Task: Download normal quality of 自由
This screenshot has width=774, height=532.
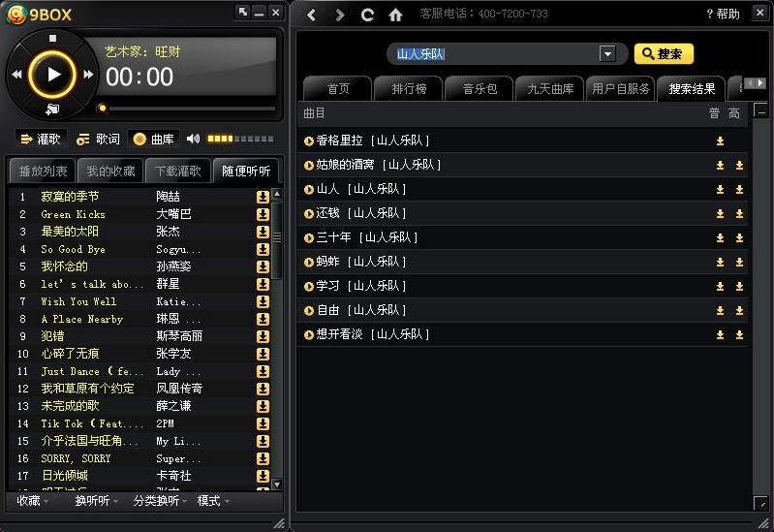Action: [720, 310]
